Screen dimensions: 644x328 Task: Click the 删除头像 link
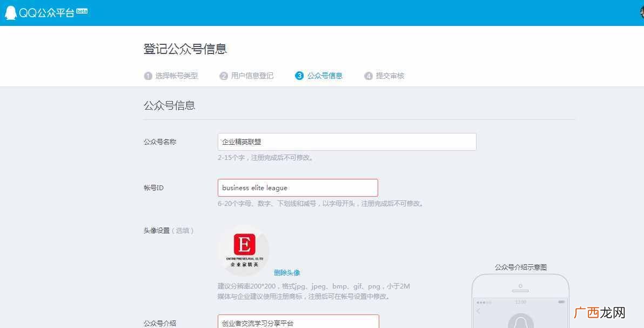point(287,272)
